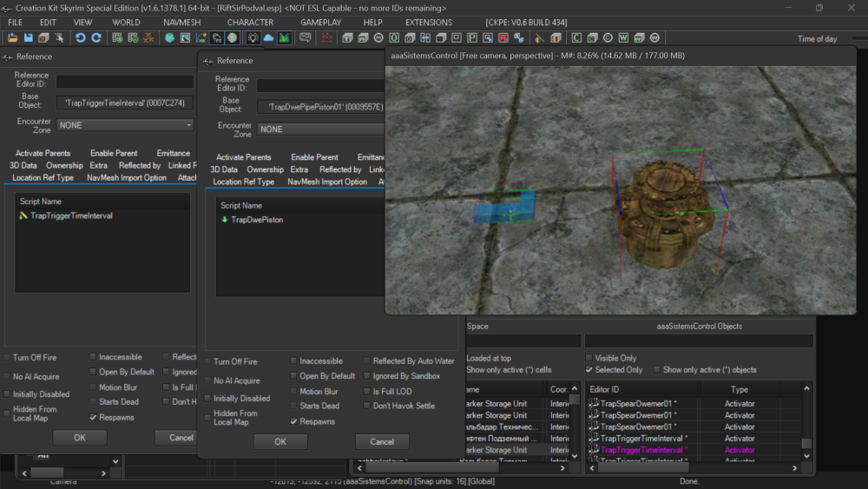Image resolution: width=868 pixels, height=489 pixels.
Task: Click horizontal scrollbar under the cell list
Action: pyautogui.click(x=461, y=468)
